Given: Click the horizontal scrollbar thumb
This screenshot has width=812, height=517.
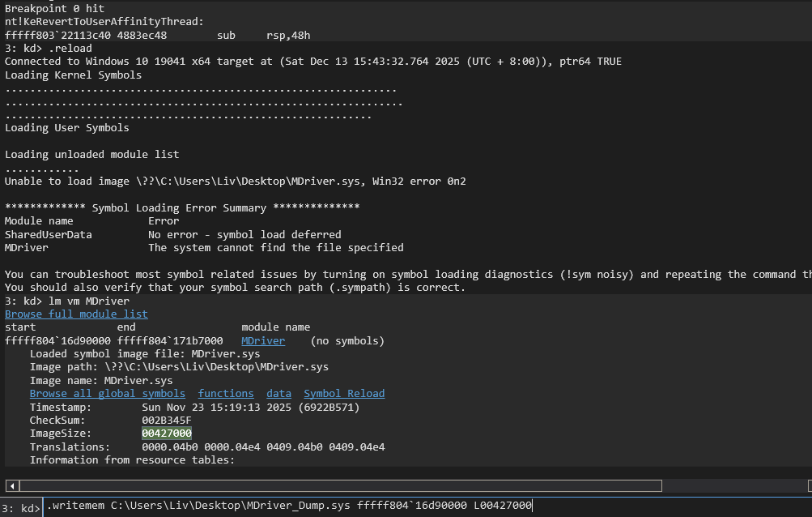Looking at the screenshot, I should click(x=340, y=485).
